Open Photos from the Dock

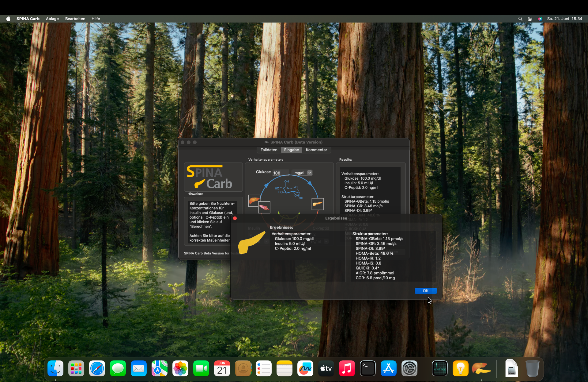pyautogui.click(x=180, y=368)
